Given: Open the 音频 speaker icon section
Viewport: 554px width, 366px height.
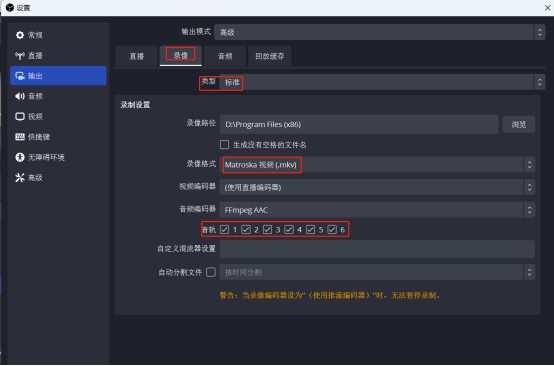Looking at the screenshot, I should (20, 96).
